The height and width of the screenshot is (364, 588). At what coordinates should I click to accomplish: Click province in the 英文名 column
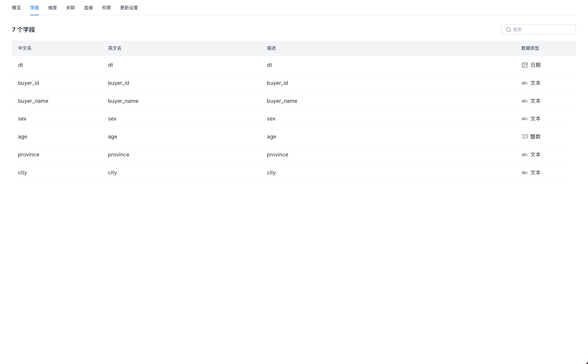pos(118,155)
